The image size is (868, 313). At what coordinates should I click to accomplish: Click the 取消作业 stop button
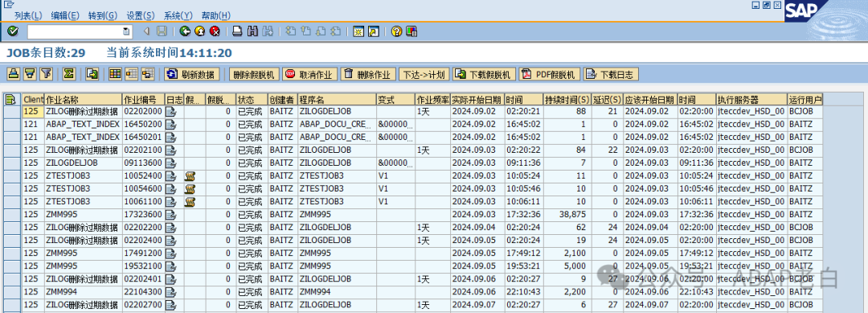point(309,74)
